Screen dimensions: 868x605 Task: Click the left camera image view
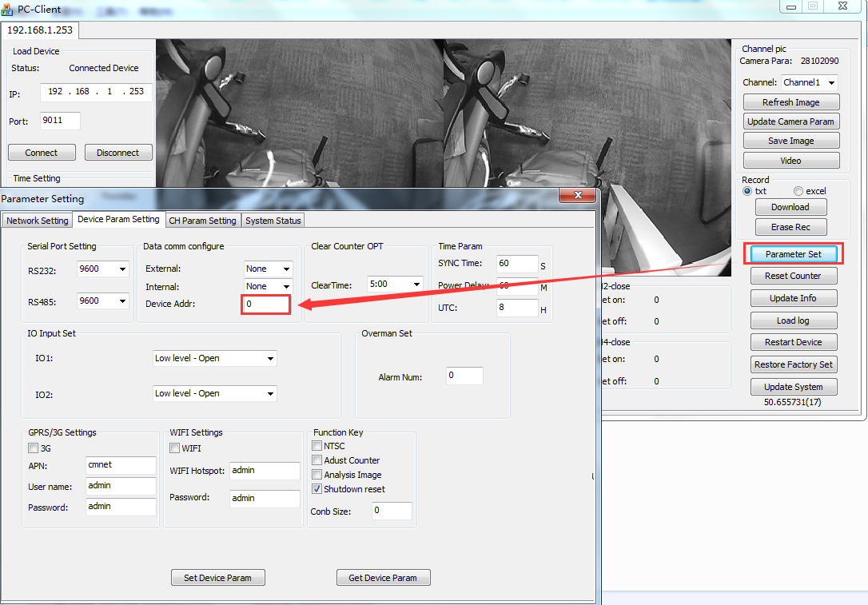(x=300, y=113)
